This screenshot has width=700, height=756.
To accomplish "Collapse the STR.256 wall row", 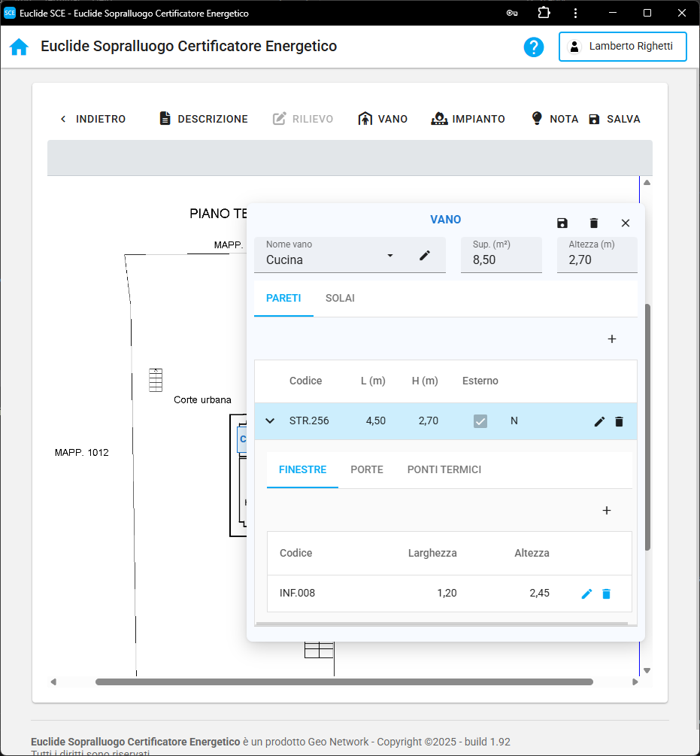I will tap(271, 421).
